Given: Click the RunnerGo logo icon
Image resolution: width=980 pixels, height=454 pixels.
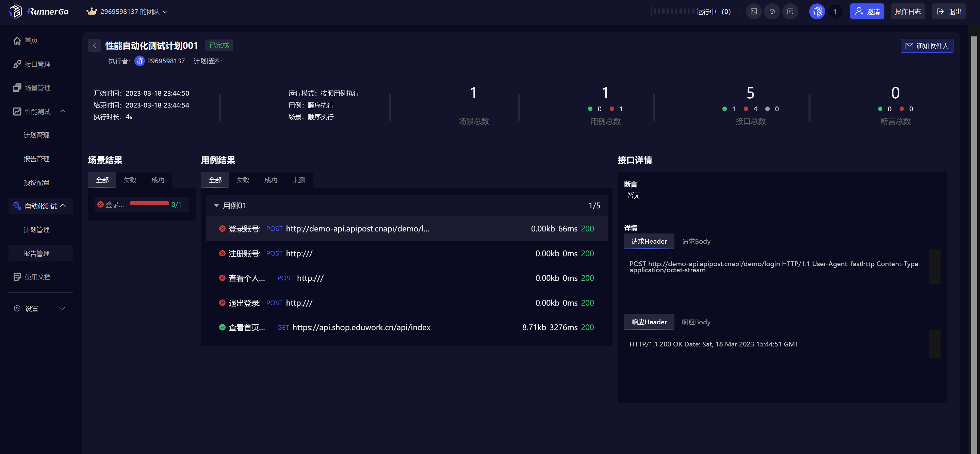Looking at the screenshot, I should pyautogui.click(x=16, y=11).
